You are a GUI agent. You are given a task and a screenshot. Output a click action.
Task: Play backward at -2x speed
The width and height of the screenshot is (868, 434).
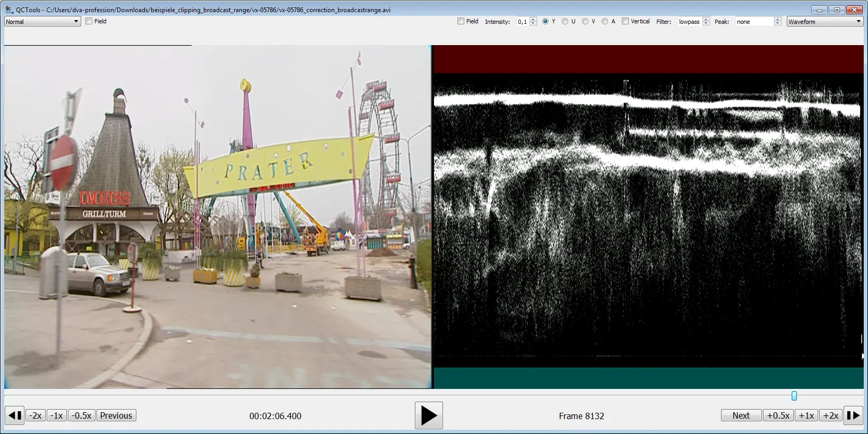36,415
